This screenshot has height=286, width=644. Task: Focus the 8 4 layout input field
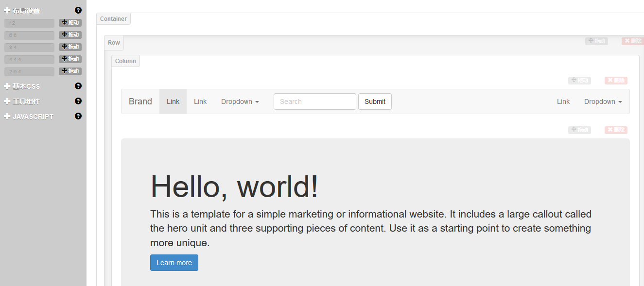pos(29,48)
